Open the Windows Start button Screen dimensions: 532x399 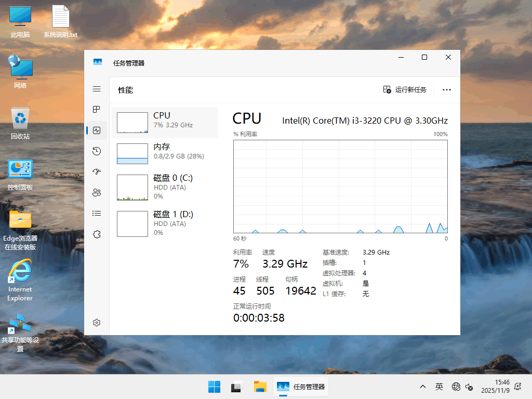tap(214, 387)
